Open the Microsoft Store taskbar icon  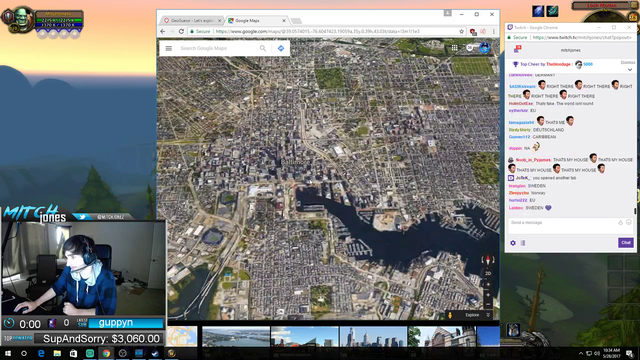point(73,353)
